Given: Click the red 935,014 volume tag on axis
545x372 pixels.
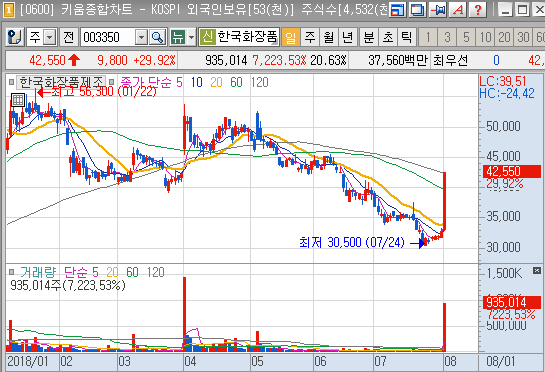Looking at the screenshot, I should pyautogui.click(x=512, y=302).
